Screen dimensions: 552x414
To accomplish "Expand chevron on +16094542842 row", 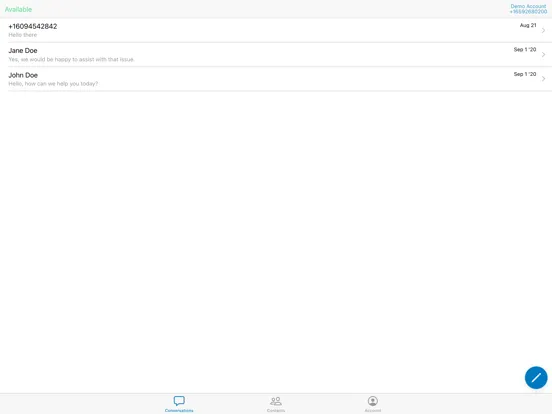I will (x=544, y=30).
